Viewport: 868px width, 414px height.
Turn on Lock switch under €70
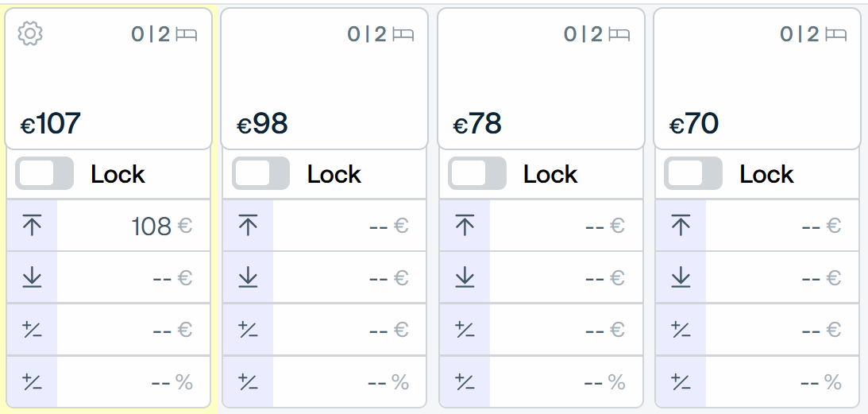[693, 173]
